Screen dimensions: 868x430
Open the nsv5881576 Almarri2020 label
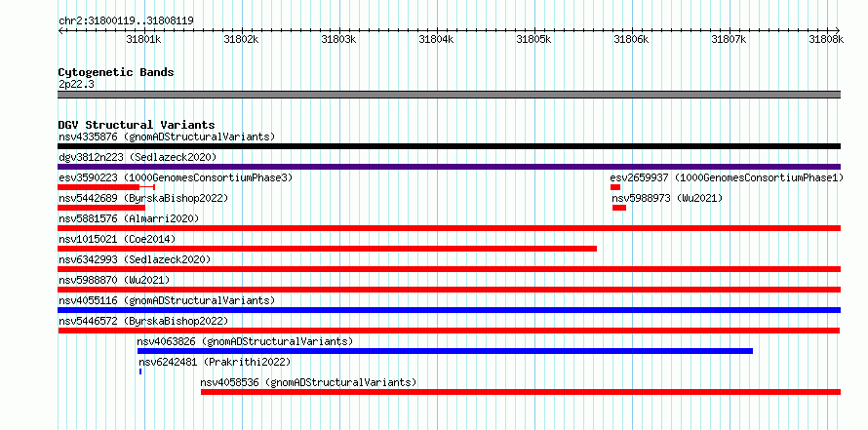click(129, 218)
